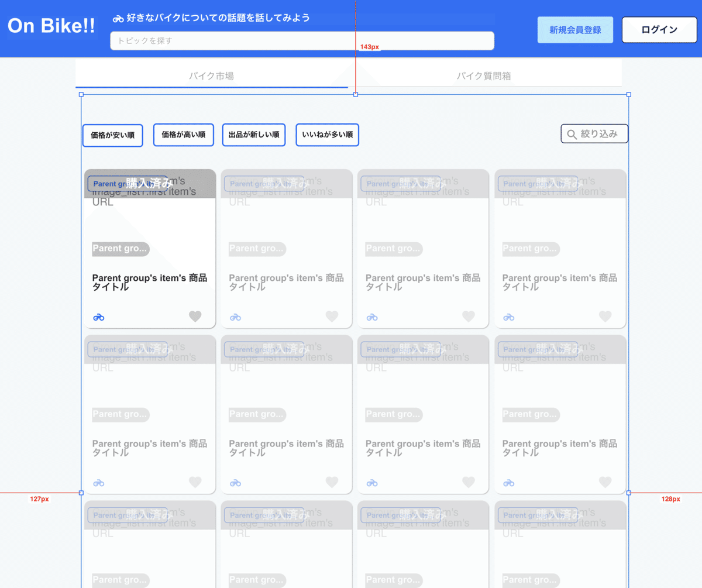Click the dark blue motorcycle icon on the highlighted first card
Viewport: 702px width, 588px height.
point(99,317)
